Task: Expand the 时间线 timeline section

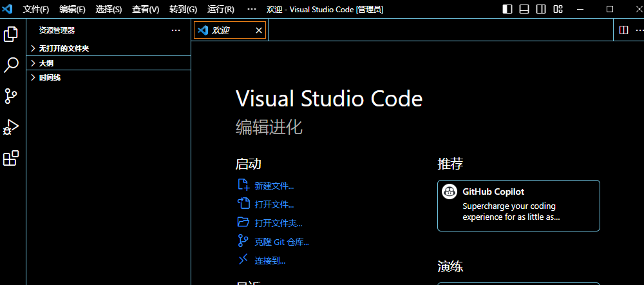Action: (108, 77)
